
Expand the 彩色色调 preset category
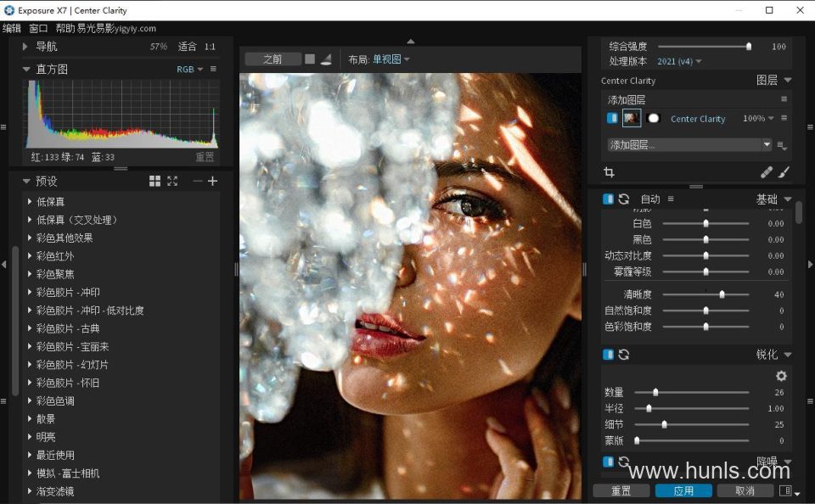pyautogui.click(x=30, y=400)
